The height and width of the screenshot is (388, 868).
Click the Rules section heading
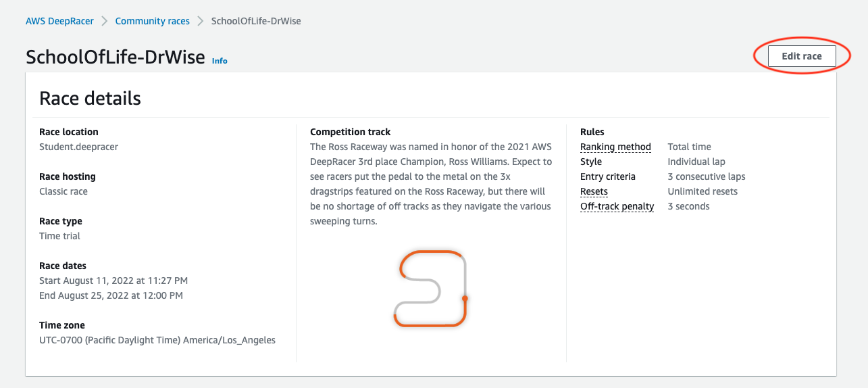tap(592, 132)
